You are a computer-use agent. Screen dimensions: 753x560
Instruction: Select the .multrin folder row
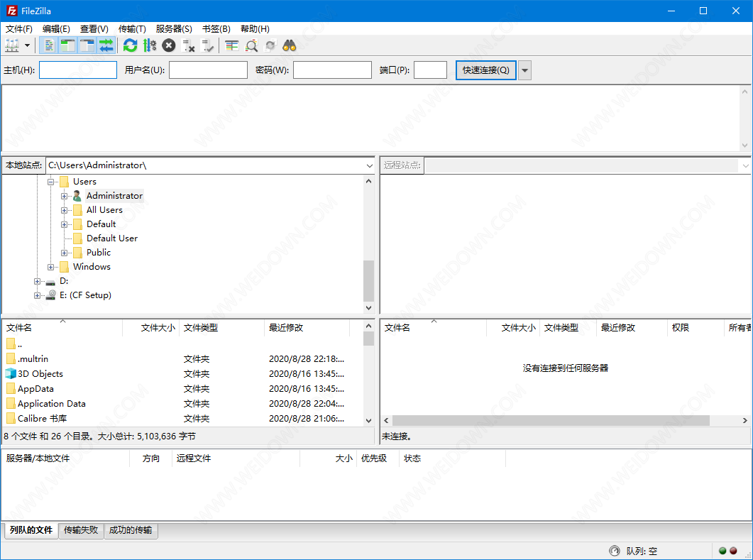click(182, 358)
